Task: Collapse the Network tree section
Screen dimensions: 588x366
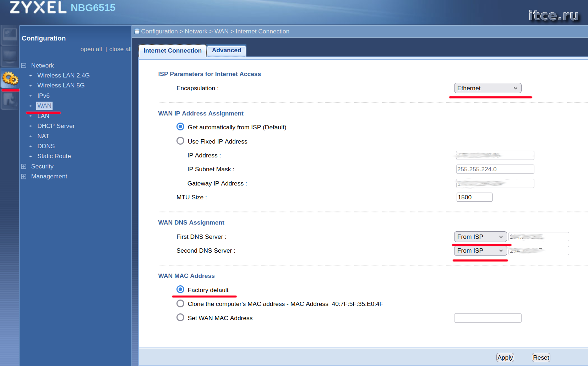Action: click(x=24, y=65)
